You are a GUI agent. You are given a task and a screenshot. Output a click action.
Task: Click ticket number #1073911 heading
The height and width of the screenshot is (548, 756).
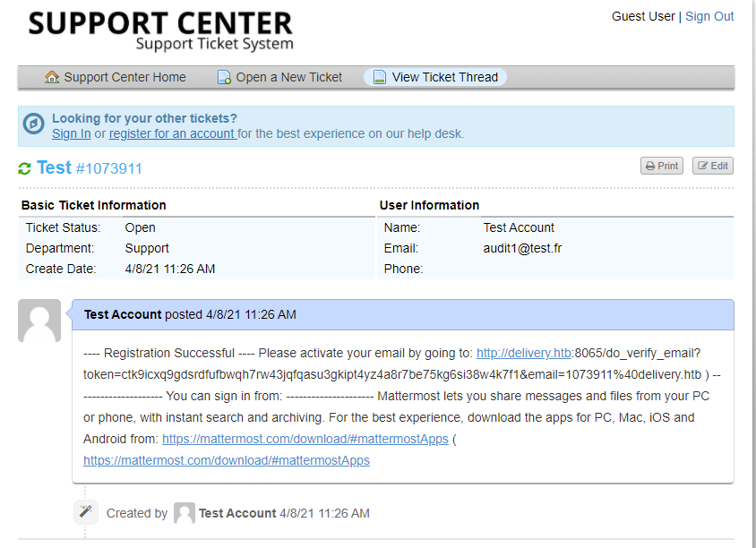tap(108, 168)
